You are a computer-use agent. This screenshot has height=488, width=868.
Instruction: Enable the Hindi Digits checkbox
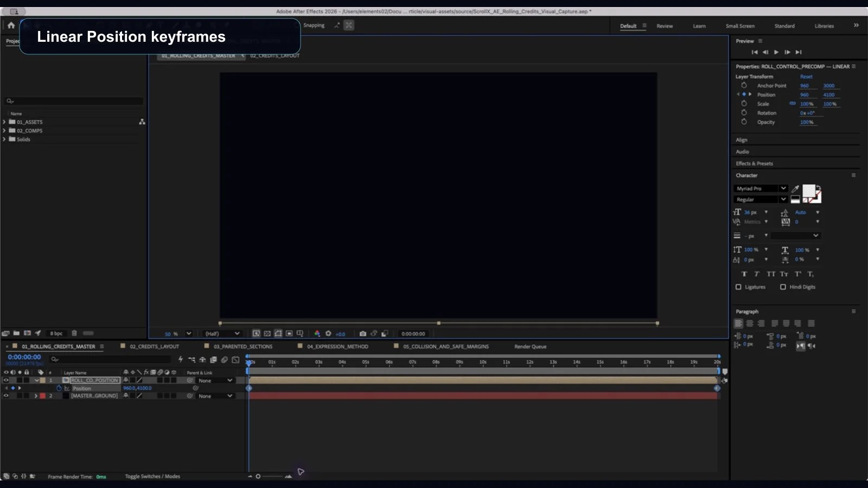[783, 287]
